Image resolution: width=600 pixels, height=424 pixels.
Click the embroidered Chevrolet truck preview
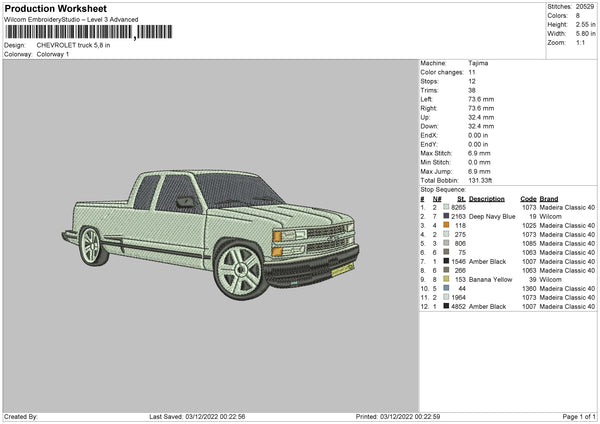pyautogui.click(x=214, y=217)
